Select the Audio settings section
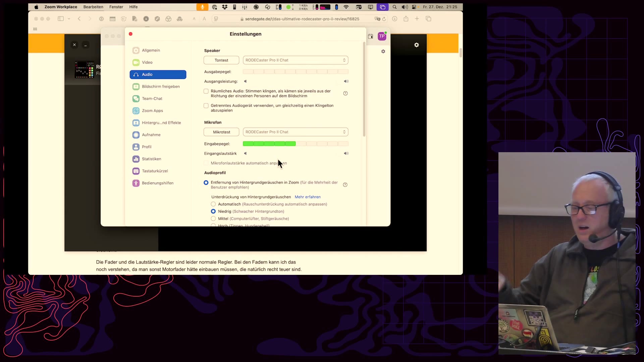 [x=158, y=74]
